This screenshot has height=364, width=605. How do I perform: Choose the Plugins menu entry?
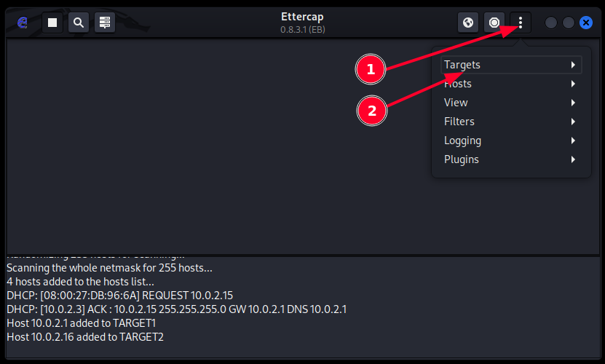pyautogui.click(x=462, y=159)
